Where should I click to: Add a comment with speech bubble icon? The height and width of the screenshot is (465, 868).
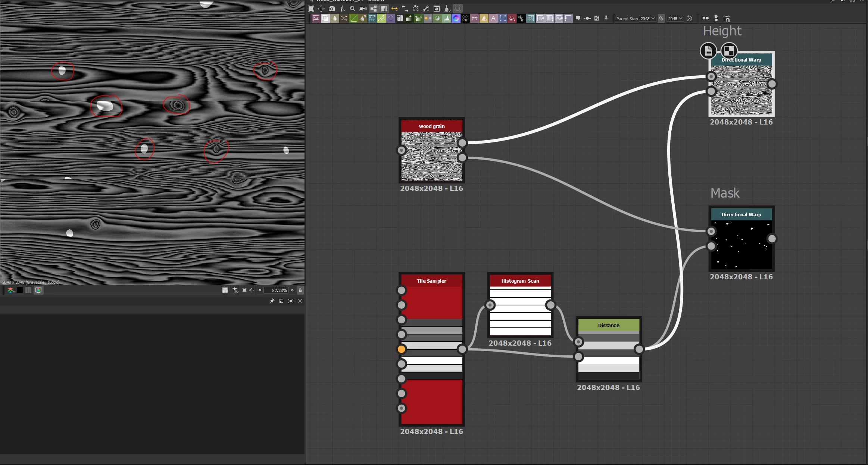coord(578,18)
